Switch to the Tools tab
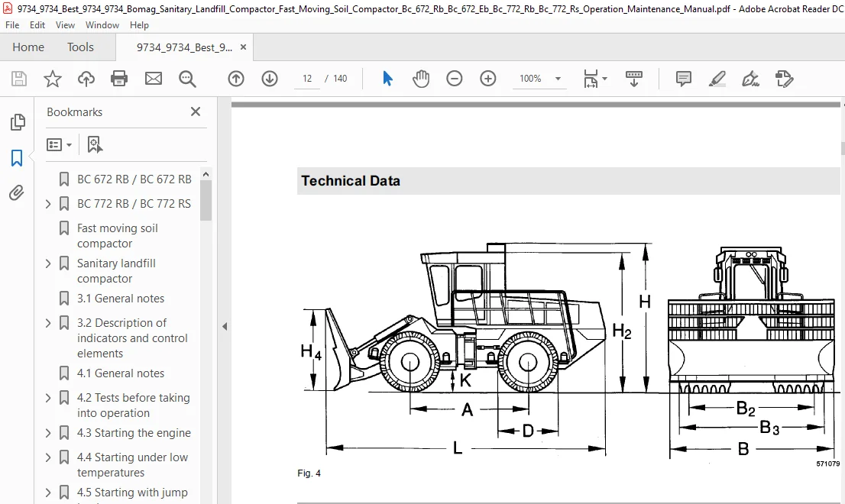The image size is (845, 504). pyautogui.click(x=80, y=47)
